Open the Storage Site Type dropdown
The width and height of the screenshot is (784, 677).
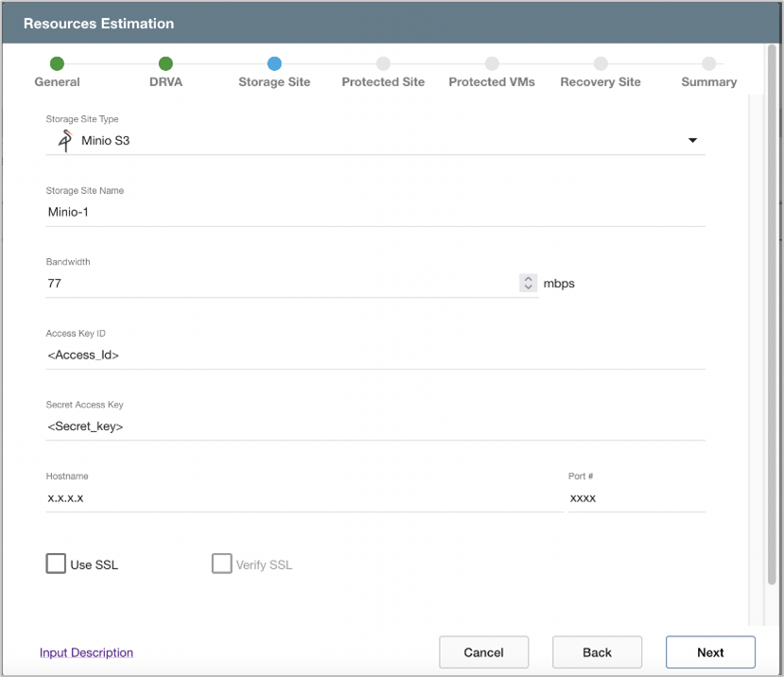(x=692, y=141)
